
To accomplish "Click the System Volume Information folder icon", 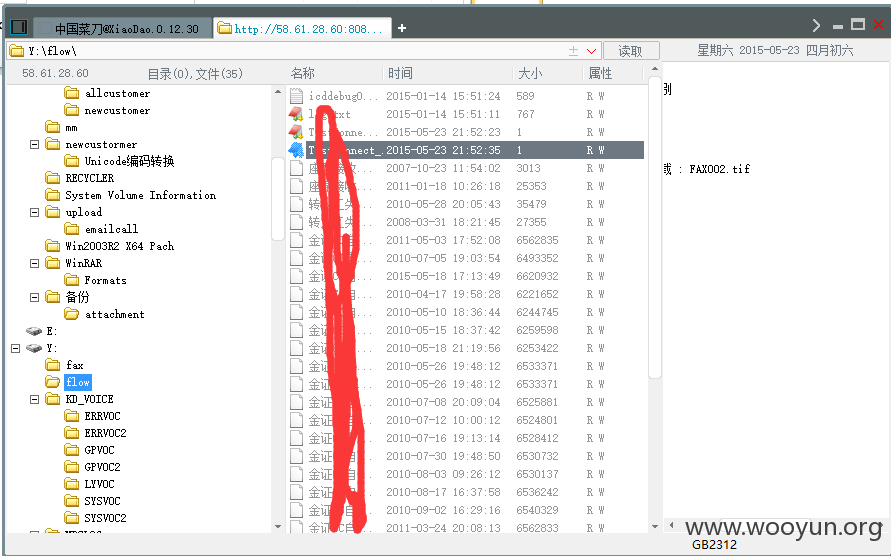I will pos(52,195).
